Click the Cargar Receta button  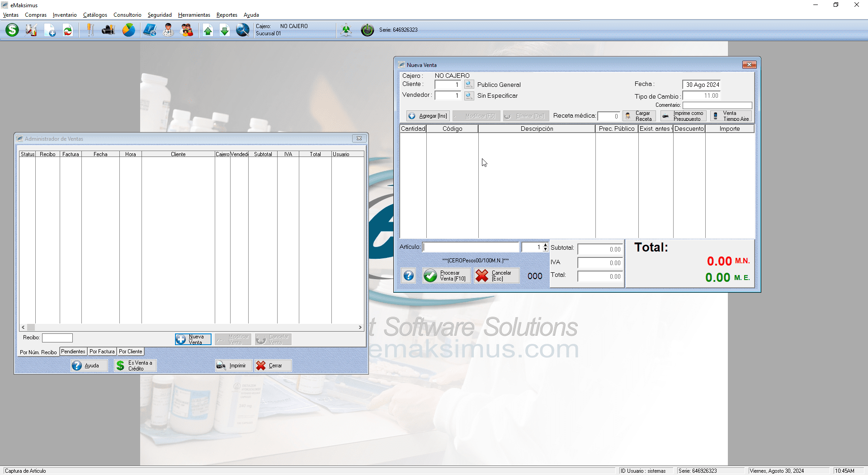click(x=639, y=116)
